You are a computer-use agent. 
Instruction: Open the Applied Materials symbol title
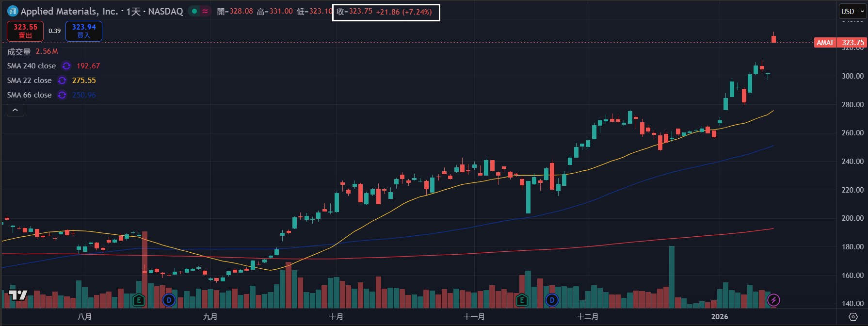[102, 11]
